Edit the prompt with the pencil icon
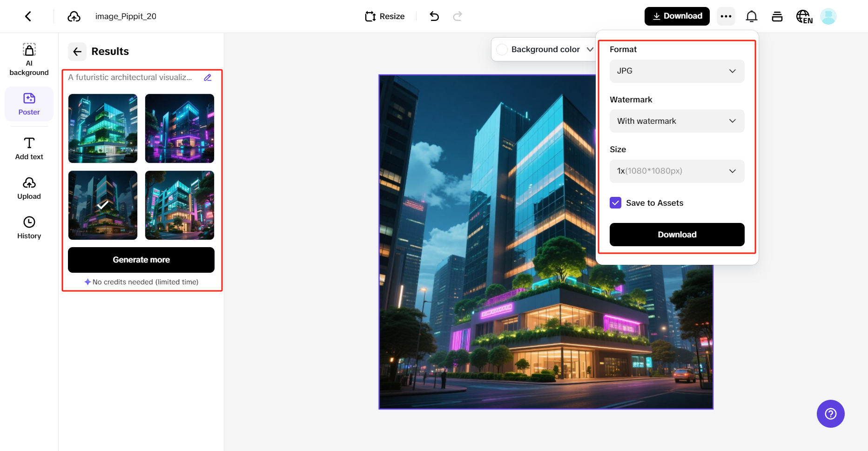This screenshot has width=868, height=451. tap(208, 77)
